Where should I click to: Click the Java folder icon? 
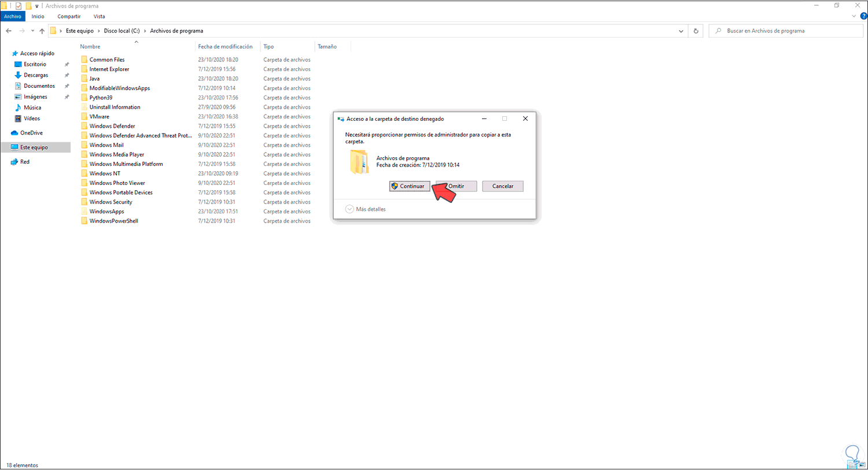pyautogui.click(x=84, y=79)
